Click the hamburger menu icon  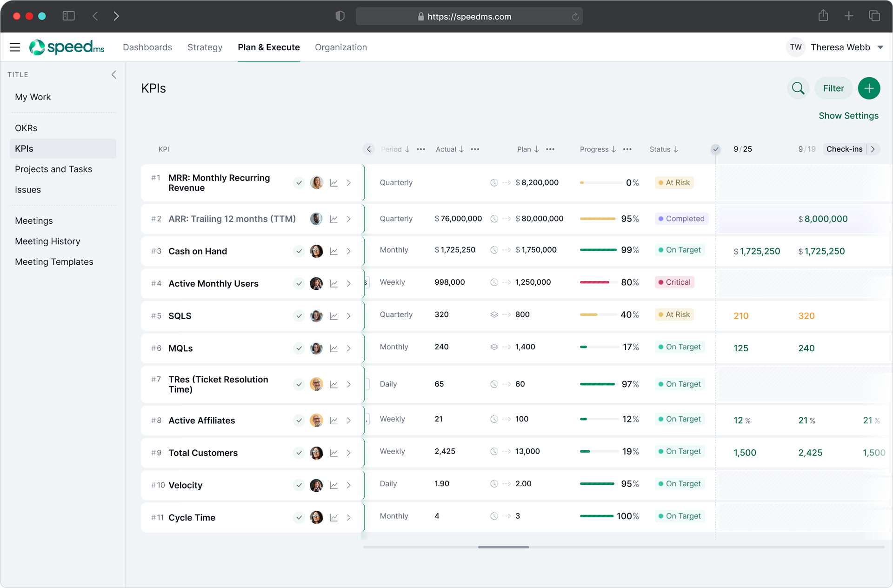15,47
